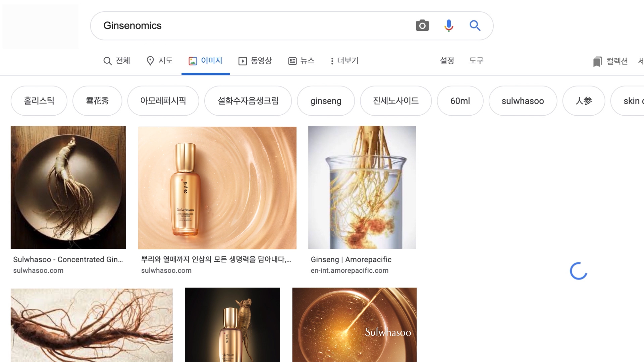The image size is (644, 362).
Task: Open the 설정 settings menu
Action: (x=447, y=61)
